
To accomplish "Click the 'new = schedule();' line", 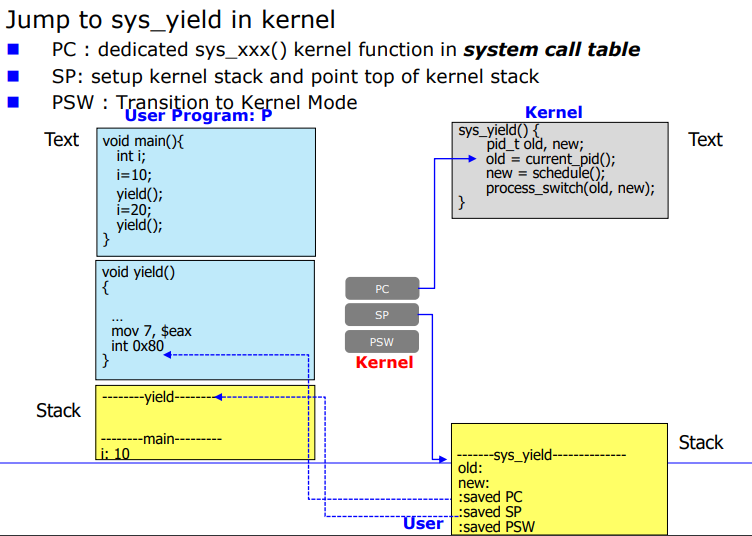I will pos(545,173).
